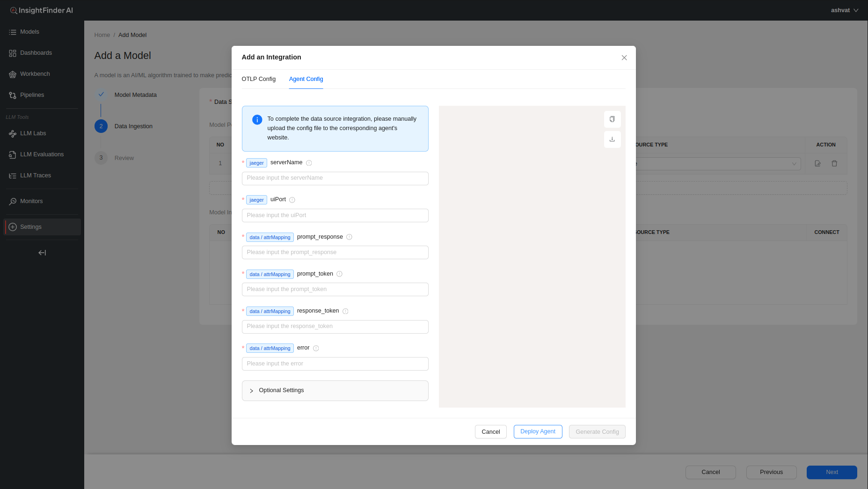Viewport: 868px width, 489px height.
Task: Select the Agent Config tab
Action: pos(306,79)
